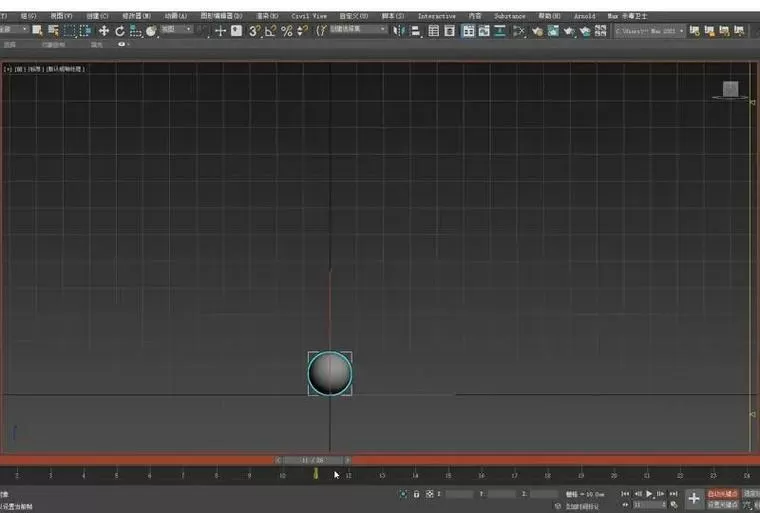Viewport: 760px width, 513px height.
Task: Toggle window/crossing selection mode
Action: tap(85, 31)
